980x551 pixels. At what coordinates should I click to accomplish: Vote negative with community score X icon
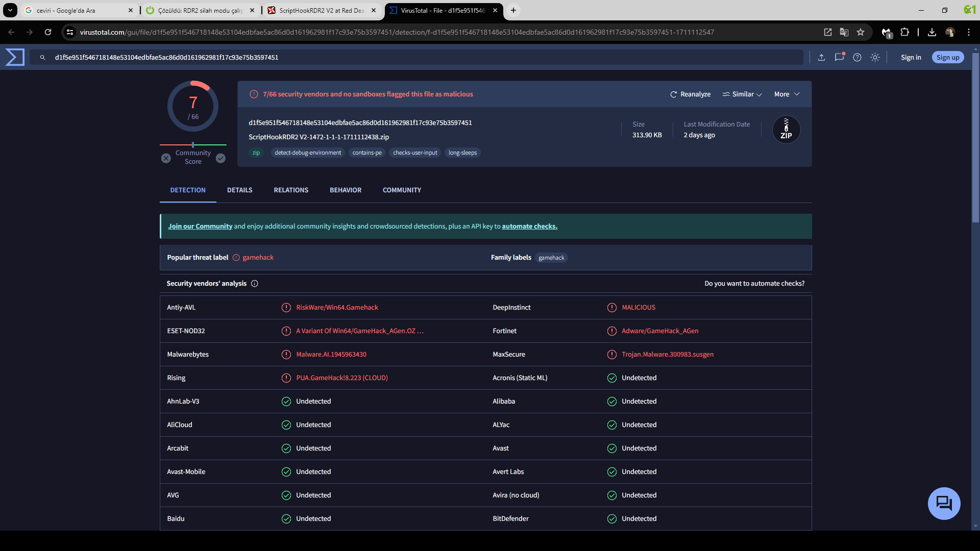click(x=166, y=158)
